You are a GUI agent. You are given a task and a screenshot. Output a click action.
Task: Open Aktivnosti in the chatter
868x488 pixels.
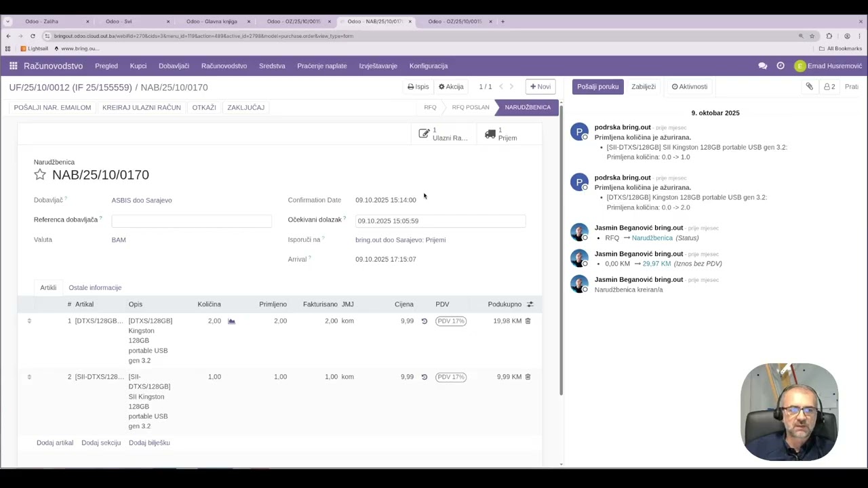click(x=690, y=87)
